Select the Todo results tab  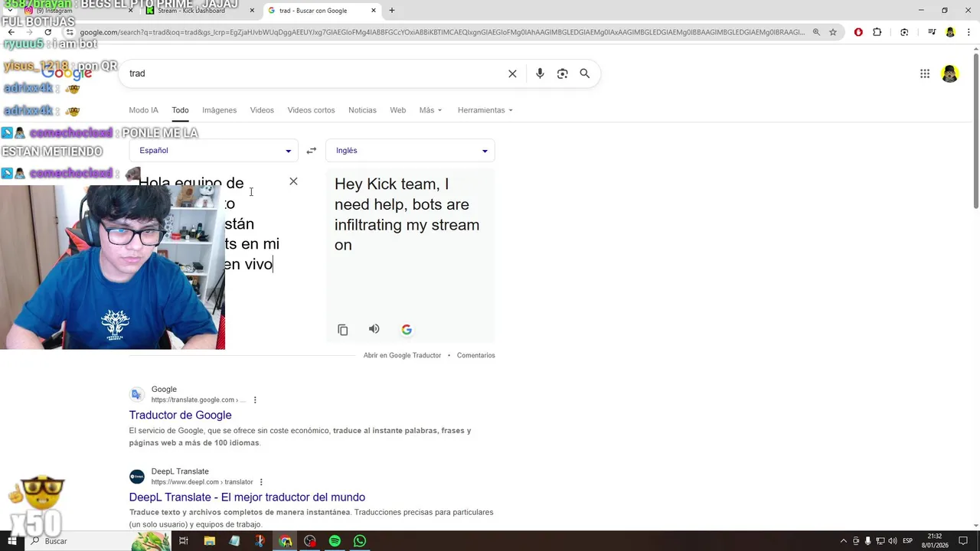coord(180,110)
